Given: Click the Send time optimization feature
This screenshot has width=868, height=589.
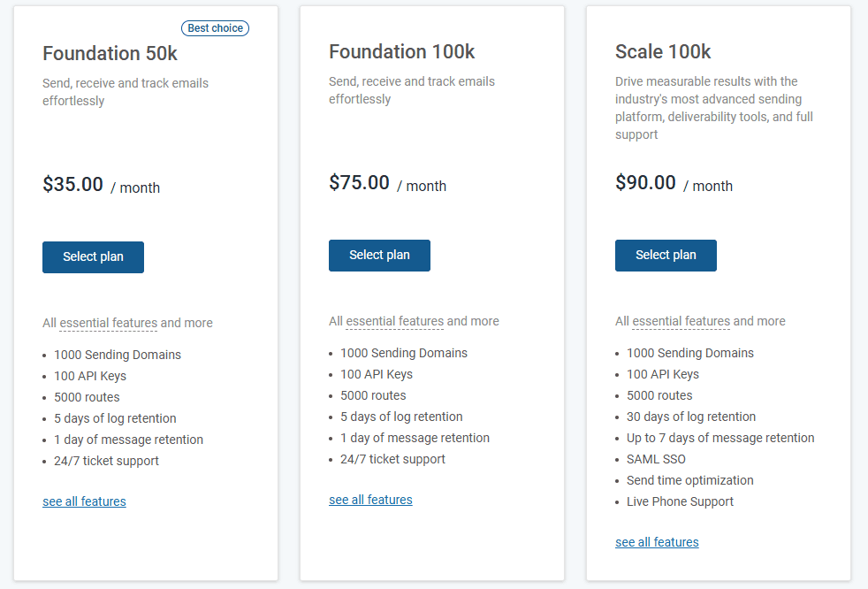Looking at the screenshot, I should (x=689, y=480).
